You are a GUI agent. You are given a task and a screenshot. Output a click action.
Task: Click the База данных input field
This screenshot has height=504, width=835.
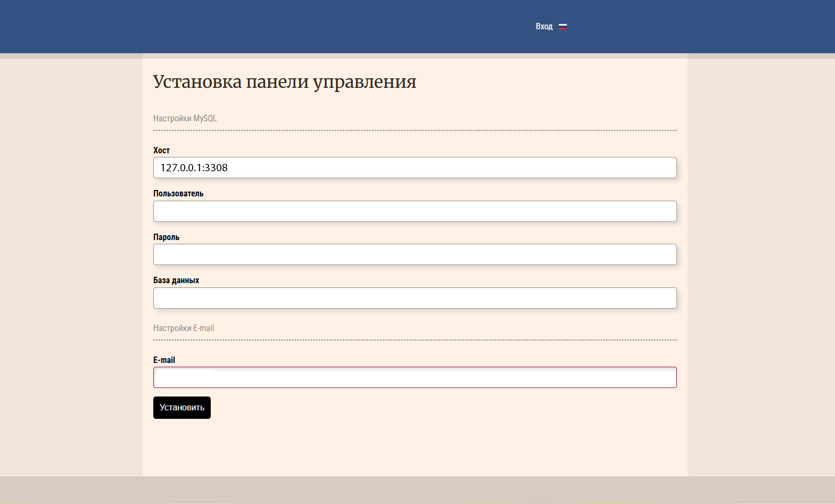tap(415, 298)
